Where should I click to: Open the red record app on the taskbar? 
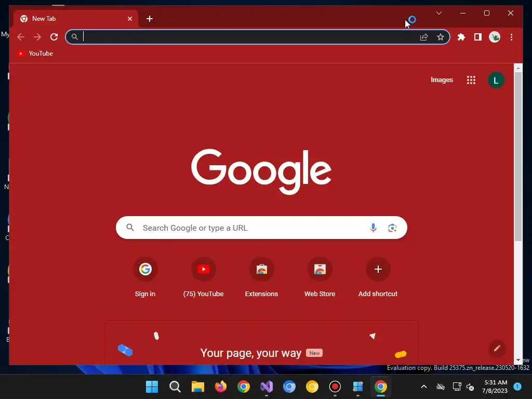coord(335,387)
